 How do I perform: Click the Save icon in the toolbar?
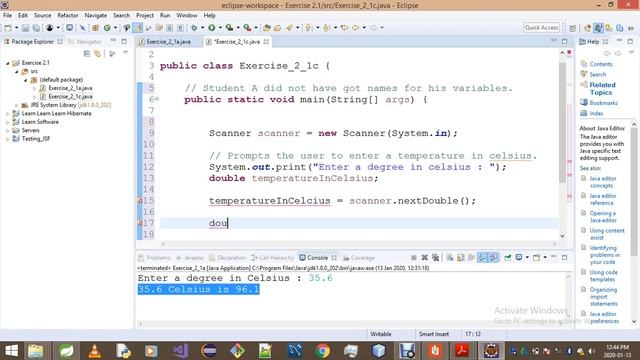click(25, 28)
